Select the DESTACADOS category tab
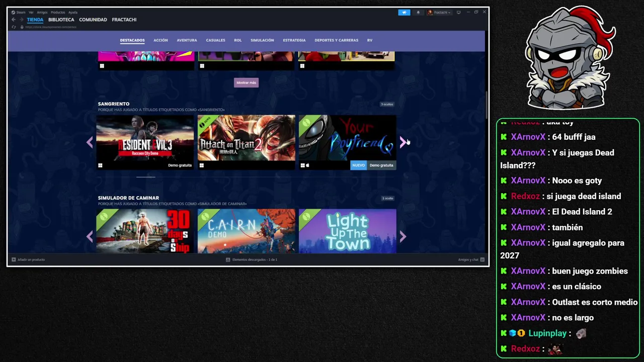 (132, 40)
